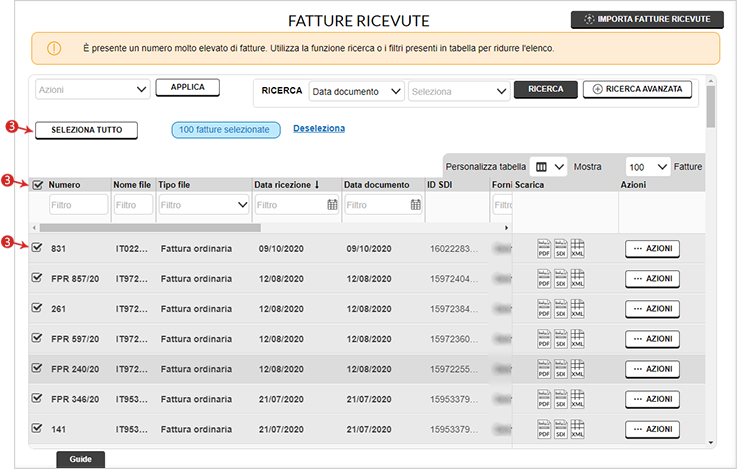740x469 pixels.
Task: Click the black RICERCA button
Action: [x=546, y=89]
